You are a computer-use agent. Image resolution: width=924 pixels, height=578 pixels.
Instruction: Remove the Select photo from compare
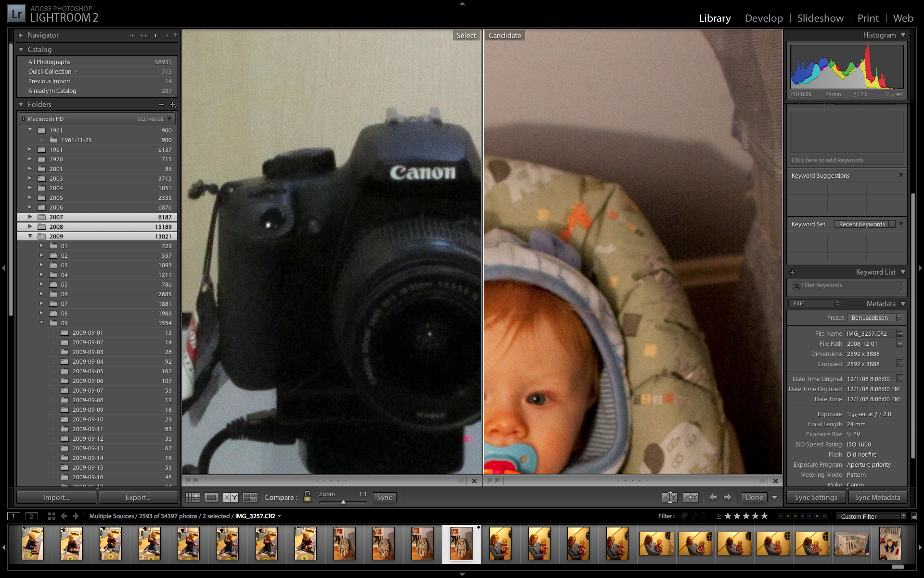pos(474,481)
